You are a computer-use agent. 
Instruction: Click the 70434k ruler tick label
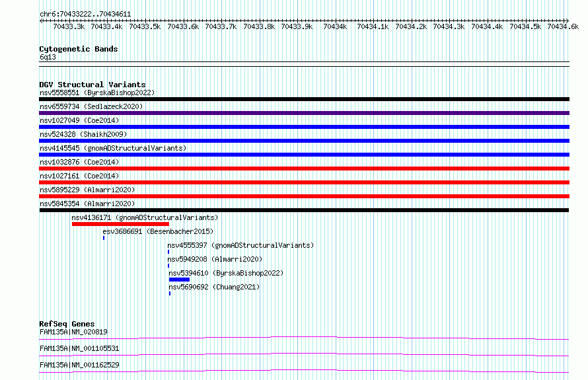tap(335, 26)
